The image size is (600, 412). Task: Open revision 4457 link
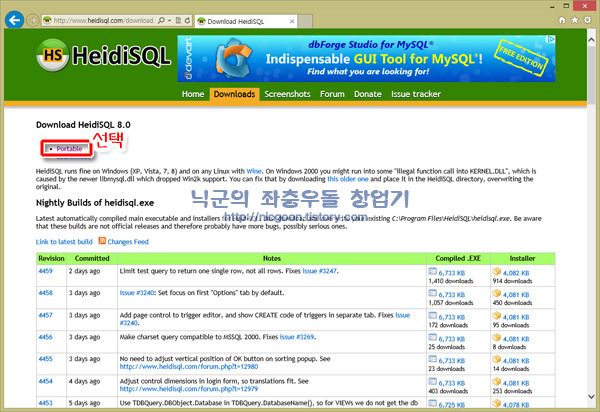coord(45,315)
